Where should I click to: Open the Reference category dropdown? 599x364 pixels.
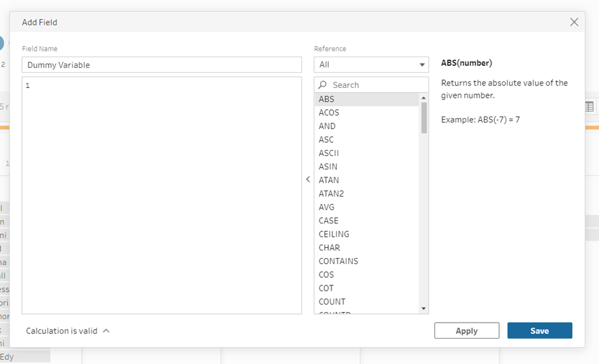click(x=372, y=65)
